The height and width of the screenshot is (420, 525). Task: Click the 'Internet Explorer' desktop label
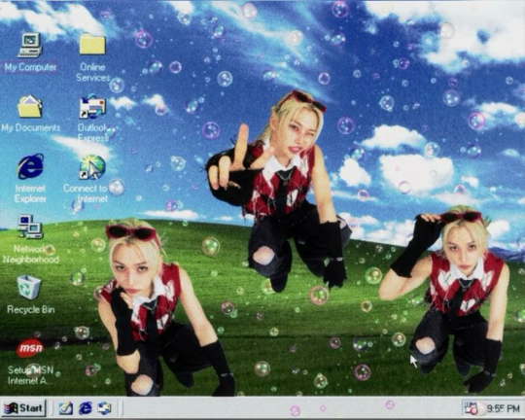(x=30, y=193)
